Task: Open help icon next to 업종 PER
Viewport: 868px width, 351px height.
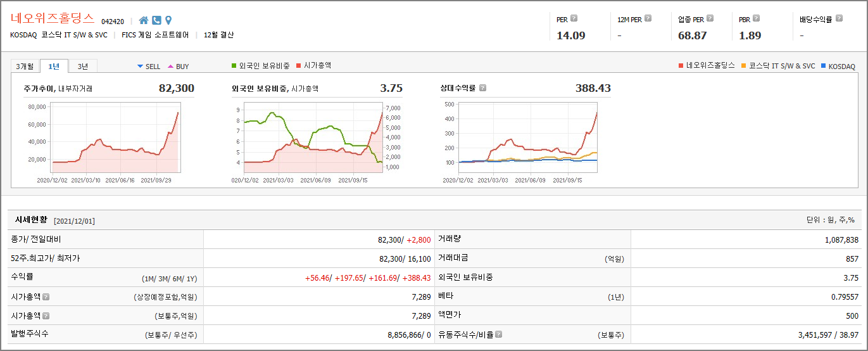Action: [710, 18]
